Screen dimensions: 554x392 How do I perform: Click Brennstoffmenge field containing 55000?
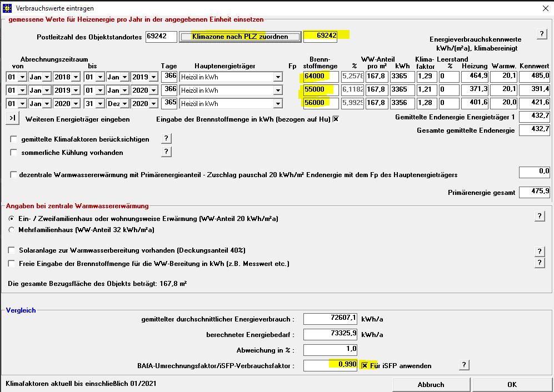(x=321, y=90)
